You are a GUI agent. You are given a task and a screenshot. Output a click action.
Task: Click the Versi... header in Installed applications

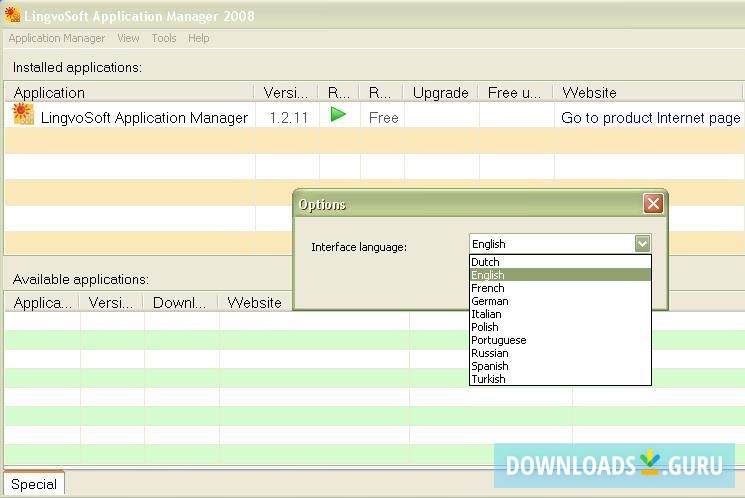coord(287,92)
